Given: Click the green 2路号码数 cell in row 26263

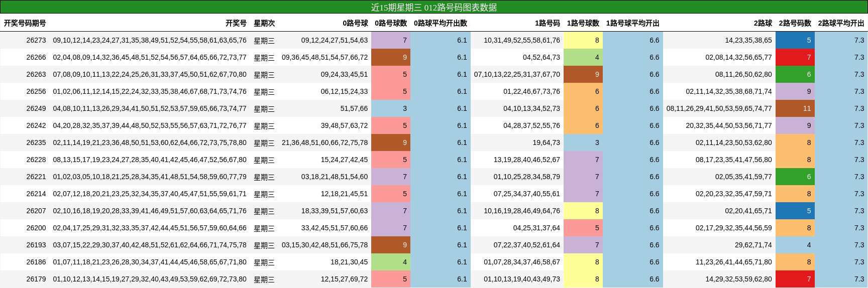Looking at the screenshot, I should [x=795, y=74].
